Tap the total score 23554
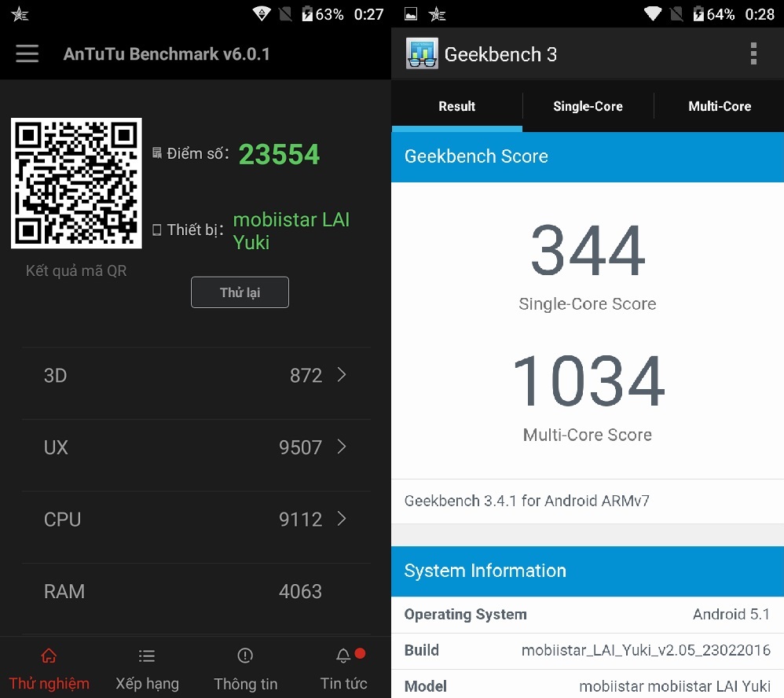The height and width of the screenshot is (698, 784). (x=279, y=153)
